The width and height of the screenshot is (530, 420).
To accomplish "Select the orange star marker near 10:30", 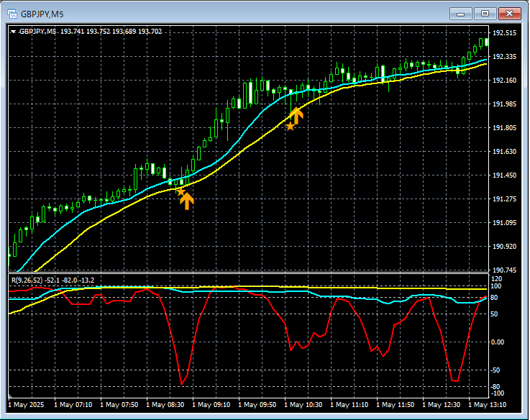I will [290, 127].
